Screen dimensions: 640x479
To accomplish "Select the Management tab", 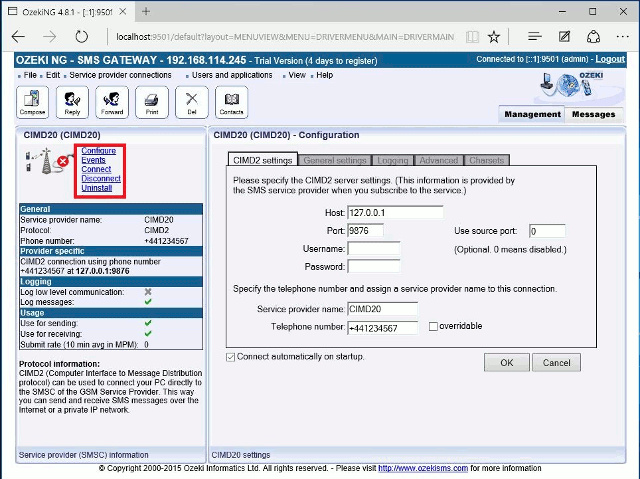I will (532, 114).
